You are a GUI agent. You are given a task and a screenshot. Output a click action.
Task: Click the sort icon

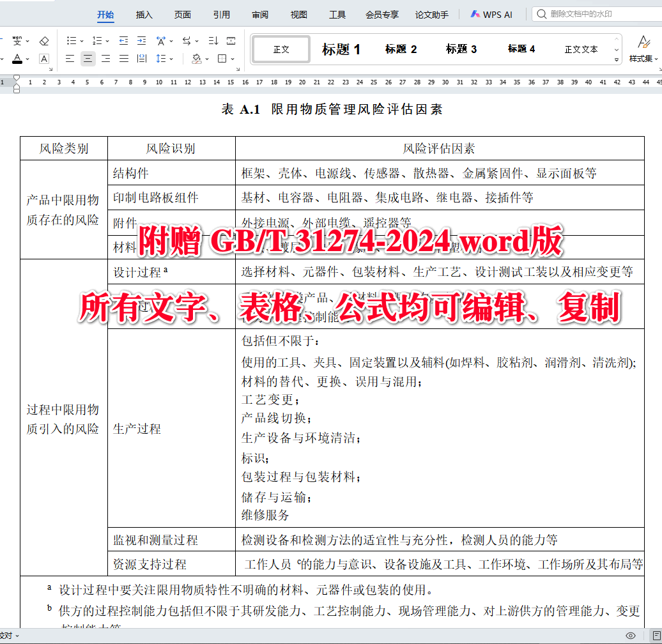click(213, 41)
